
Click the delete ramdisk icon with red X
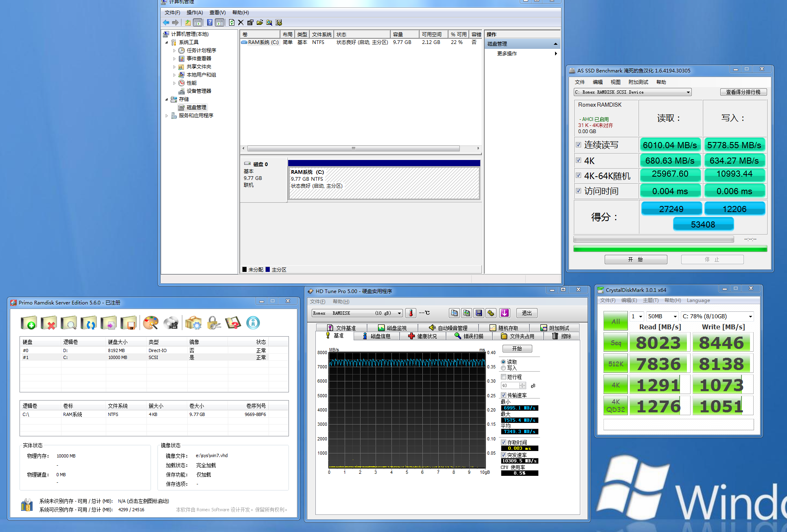49,323
